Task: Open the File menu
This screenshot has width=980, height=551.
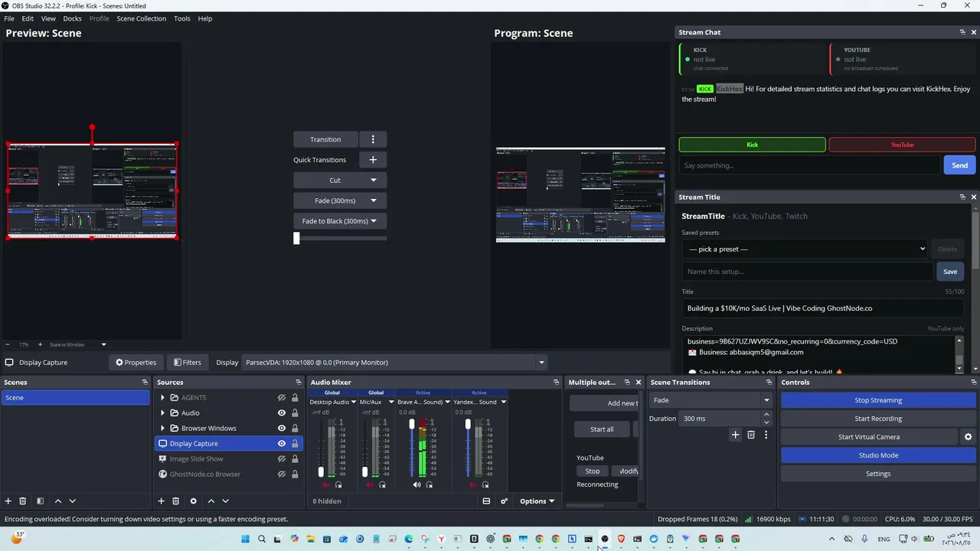Action: [9, 18]
